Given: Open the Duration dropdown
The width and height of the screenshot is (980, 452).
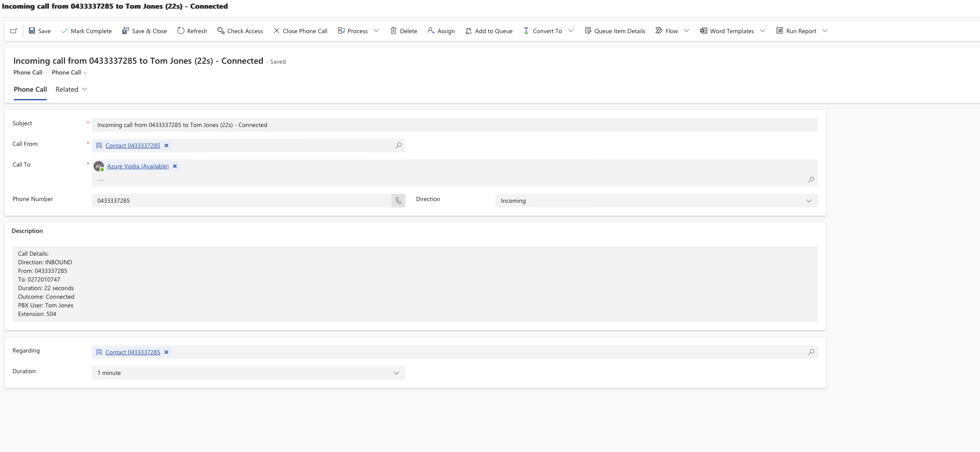Looking at the screenshot, I should tap(249, 373).
